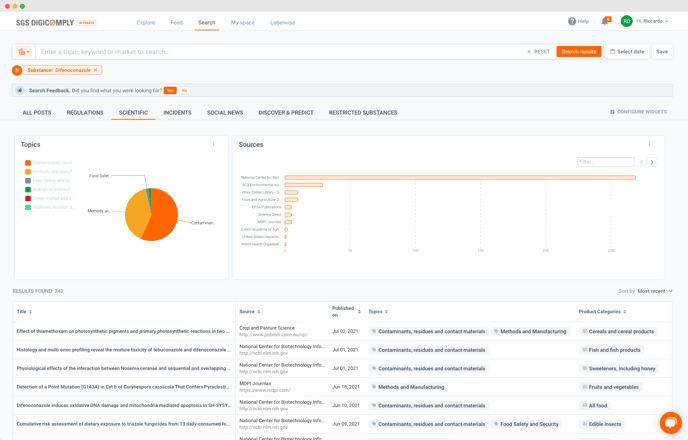Open the Labelwise navigation item
This screenshot has width=688, height=440.
click(x=282, y=22)
